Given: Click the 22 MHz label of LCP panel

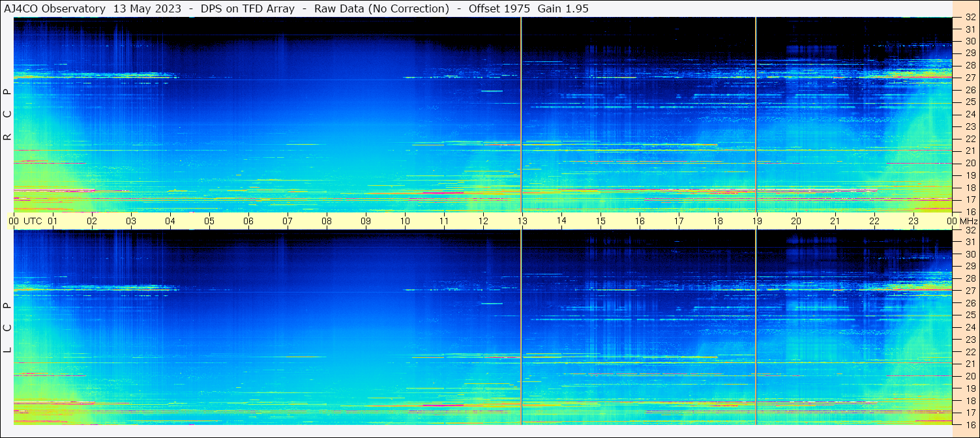Looking at the screenshot, I should pyautogui.click(x=970, y=352).
